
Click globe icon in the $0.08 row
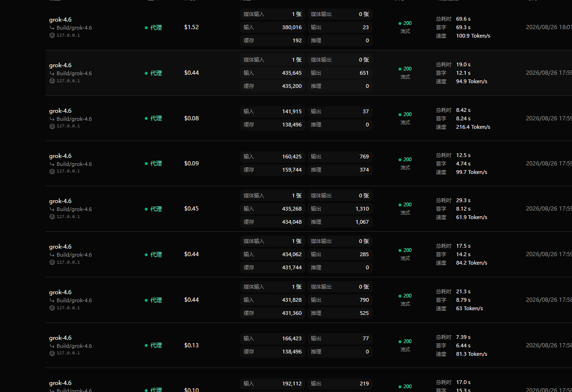(52, 126)
